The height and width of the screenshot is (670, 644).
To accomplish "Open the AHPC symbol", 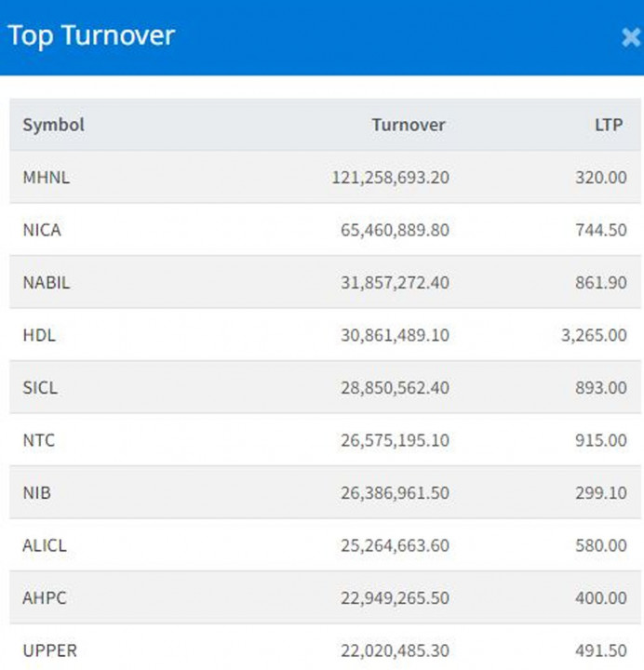I will 42,597.
